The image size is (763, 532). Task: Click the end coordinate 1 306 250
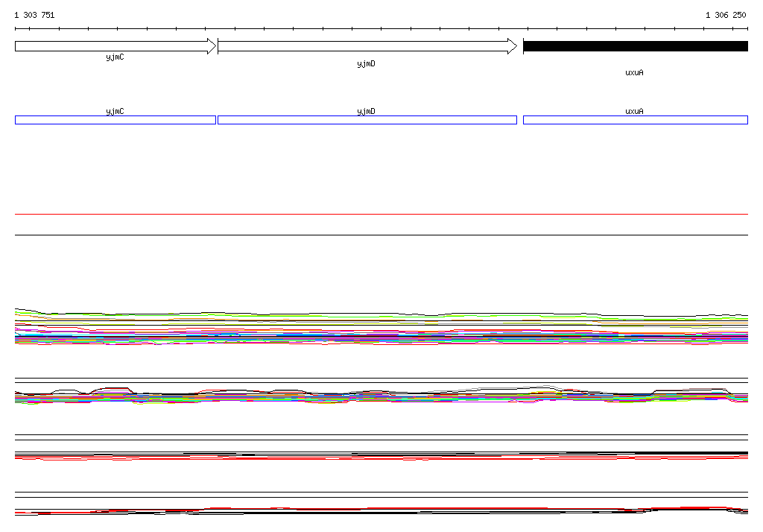[x=726, y=15]
